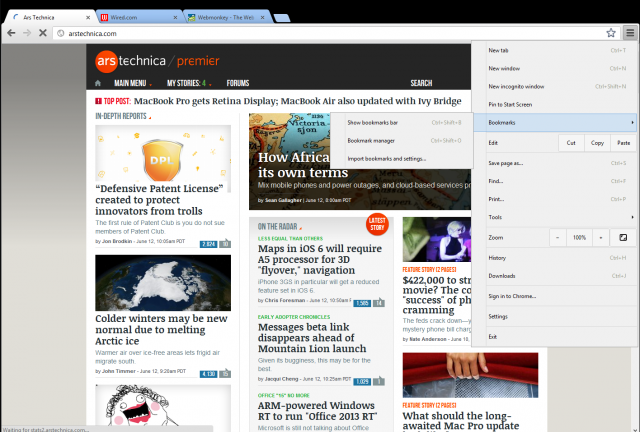Viewport: 640px width, 432px height.
Task: Switch to the Webmonkey tab
Action: [227, 18]
